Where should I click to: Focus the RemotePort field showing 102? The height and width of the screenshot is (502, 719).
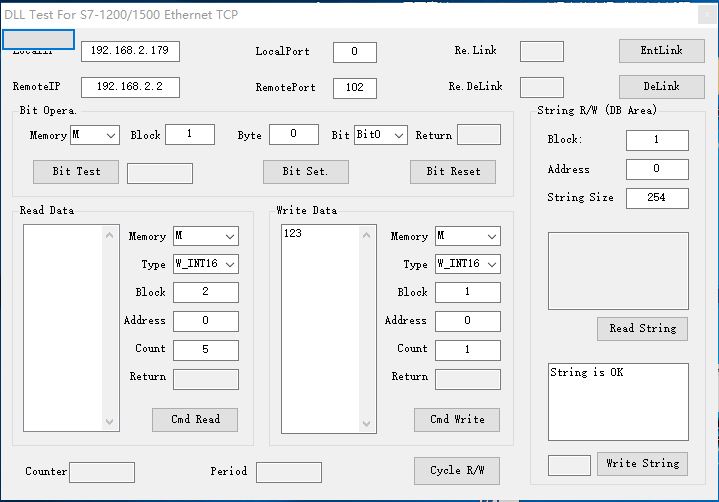(354, 88)
